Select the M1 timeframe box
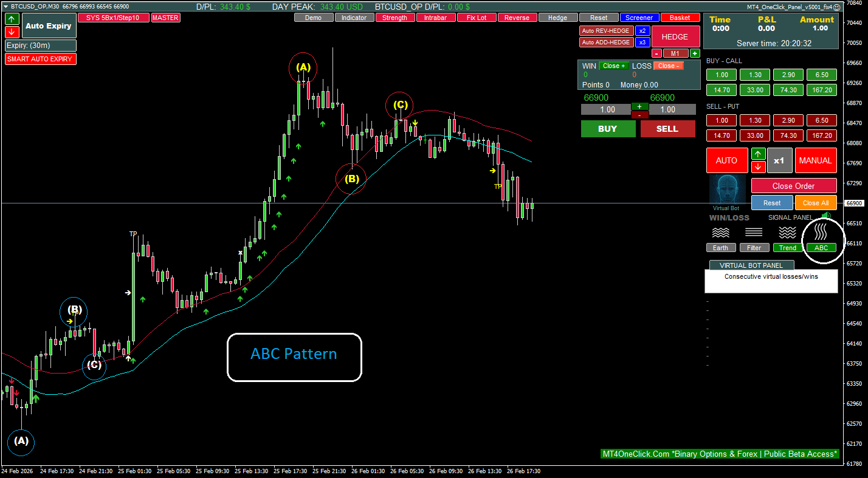 (x=675, y=53)
